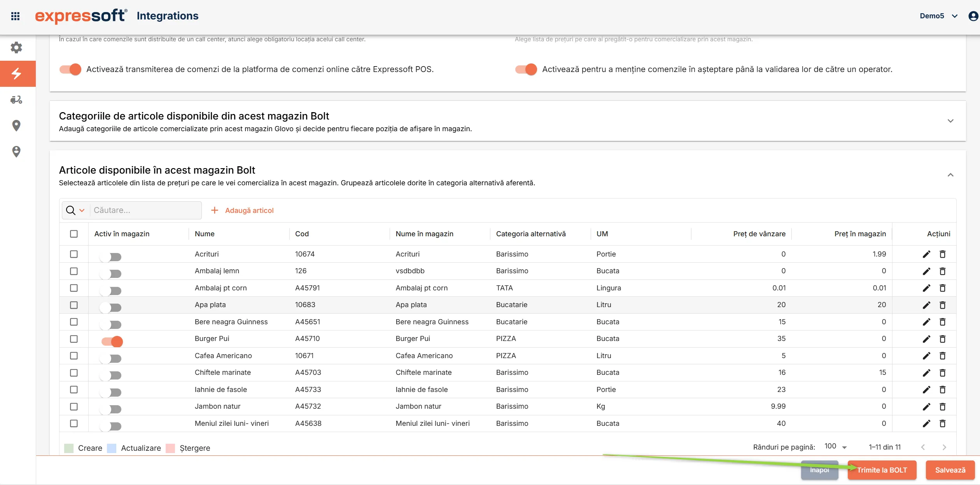Activate Cafea Americano in store

(x=110, y=358)
